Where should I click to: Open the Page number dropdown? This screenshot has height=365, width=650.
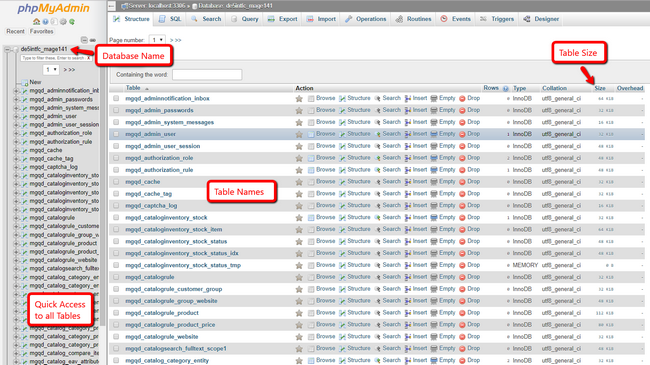(x=157, y=40)
